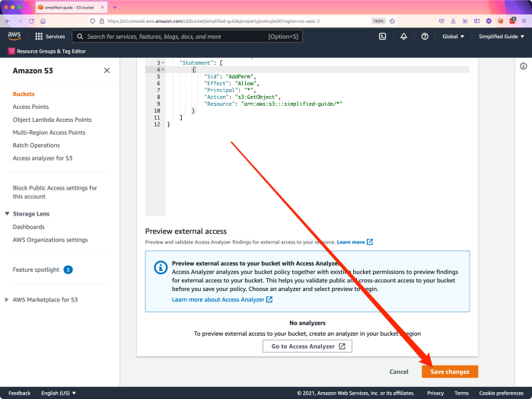Open Block Public Access settings for this account
532x399 pixels.
pos(55,192)
